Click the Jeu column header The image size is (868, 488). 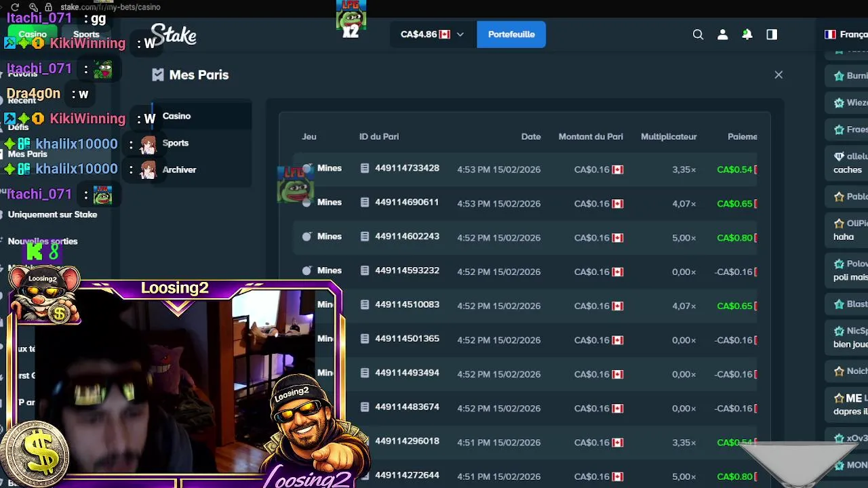pyautogui.click(x=309, y=136)
